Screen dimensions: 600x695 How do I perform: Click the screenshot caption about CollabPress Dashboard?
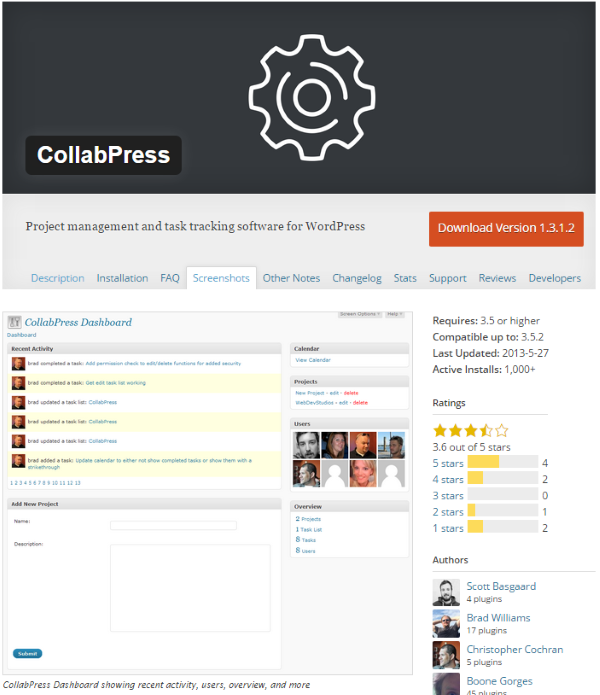156,685
